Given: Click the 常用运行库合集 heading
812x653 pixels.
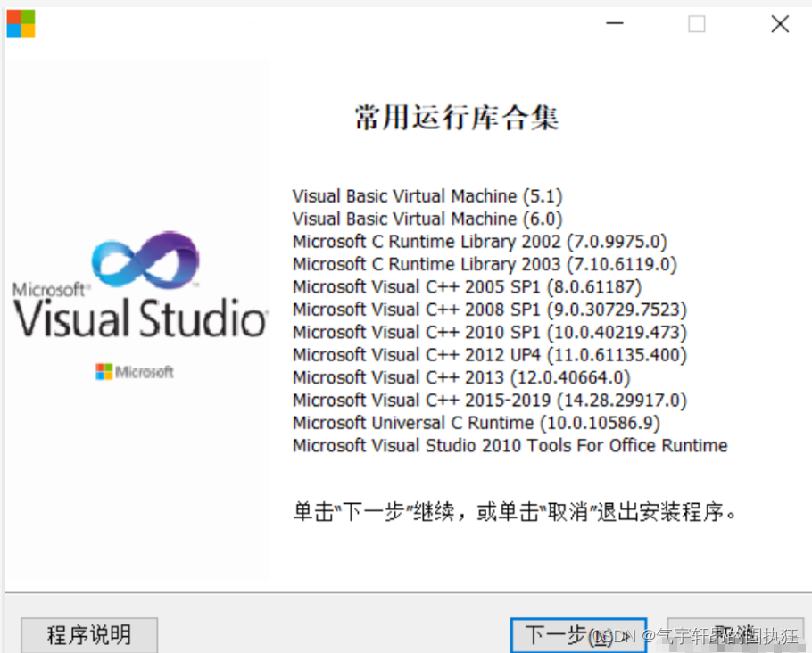Looking at the screenshot, I should click(x=457, y=118).
